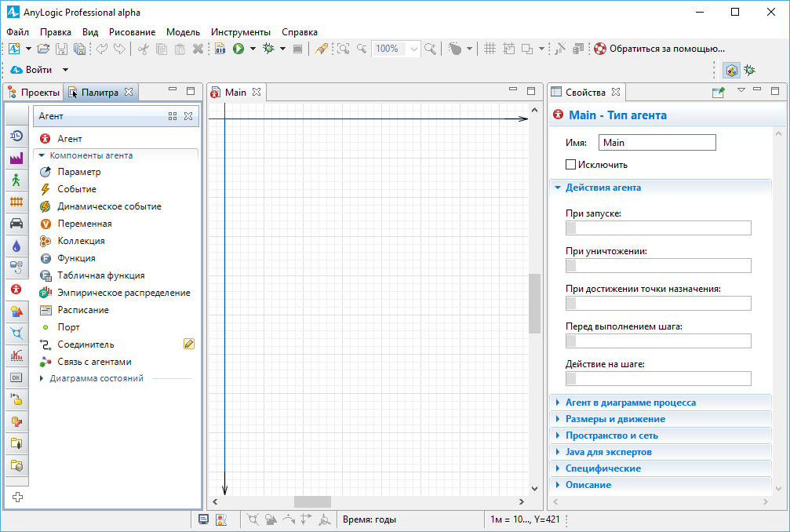This screenshot has height=532, width=790.
Task: Open the Файл menu
Action: click(17, 32)
